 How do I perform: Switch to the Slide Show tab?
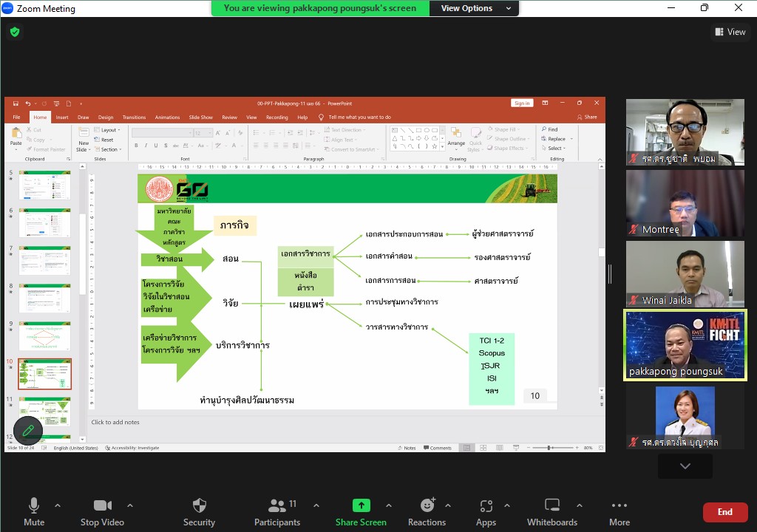200,117
